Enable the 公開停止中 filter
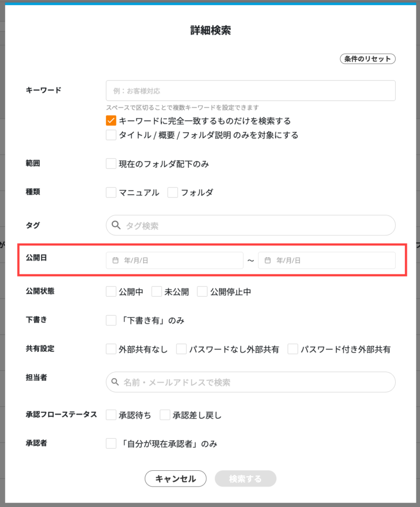This screenshot has width=420, height=507. [202, 291]
